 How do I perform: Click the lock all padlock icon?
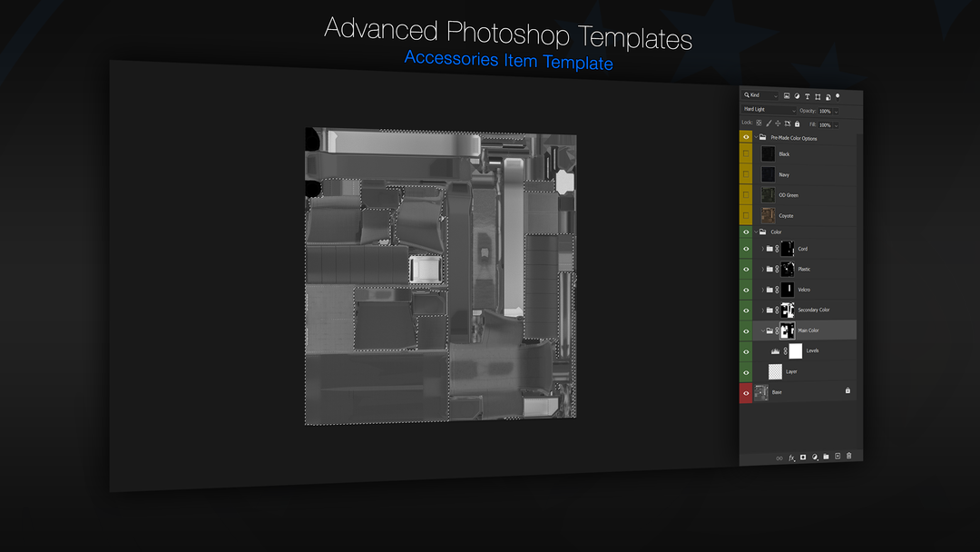[797, 123]
